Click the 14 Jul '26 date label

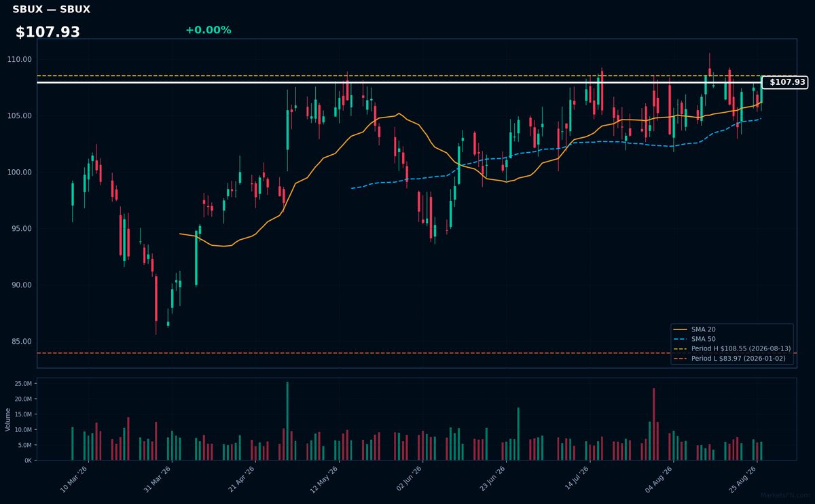(576, 478)
